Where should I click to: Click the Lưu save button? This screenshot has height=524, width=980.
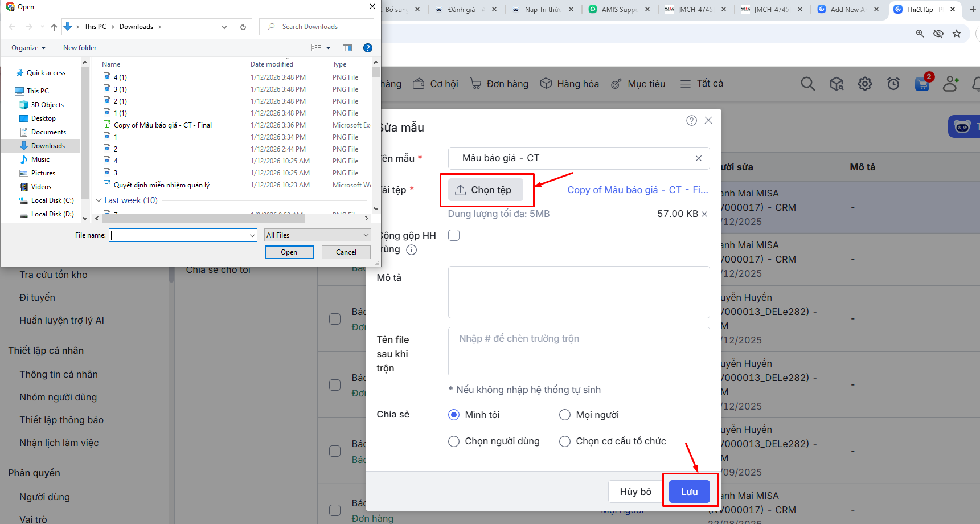689,492
